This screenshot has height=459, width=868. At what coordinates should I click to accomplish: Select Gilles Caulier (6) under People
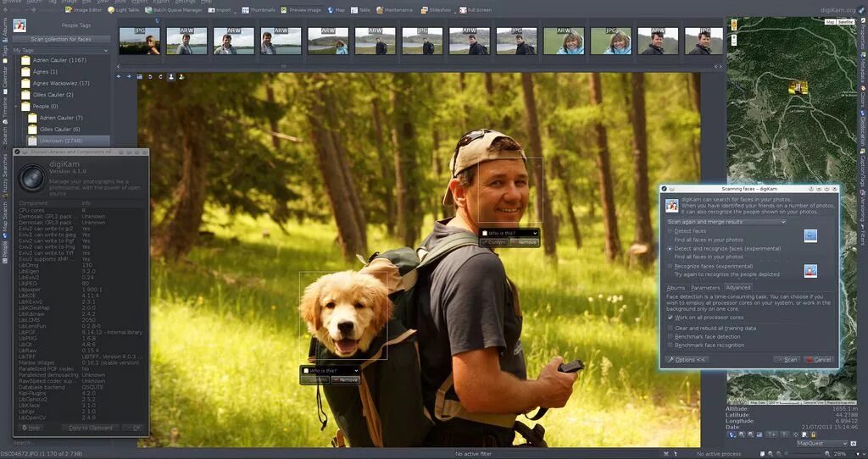pyautogui.click(x=59, y=130)
